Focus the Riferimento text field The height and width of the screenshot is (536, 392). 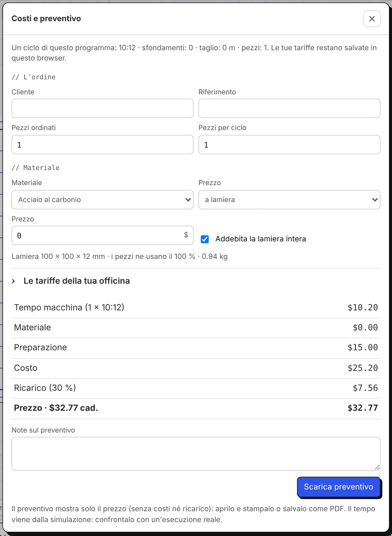pos(289,108)
